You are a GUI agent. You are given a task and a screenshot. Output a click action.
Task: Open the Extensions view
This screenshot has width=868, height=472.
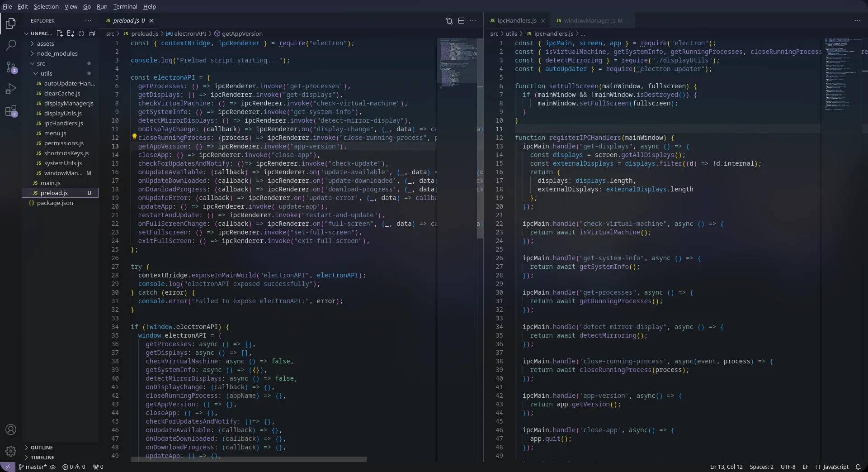tap(11, 111)
